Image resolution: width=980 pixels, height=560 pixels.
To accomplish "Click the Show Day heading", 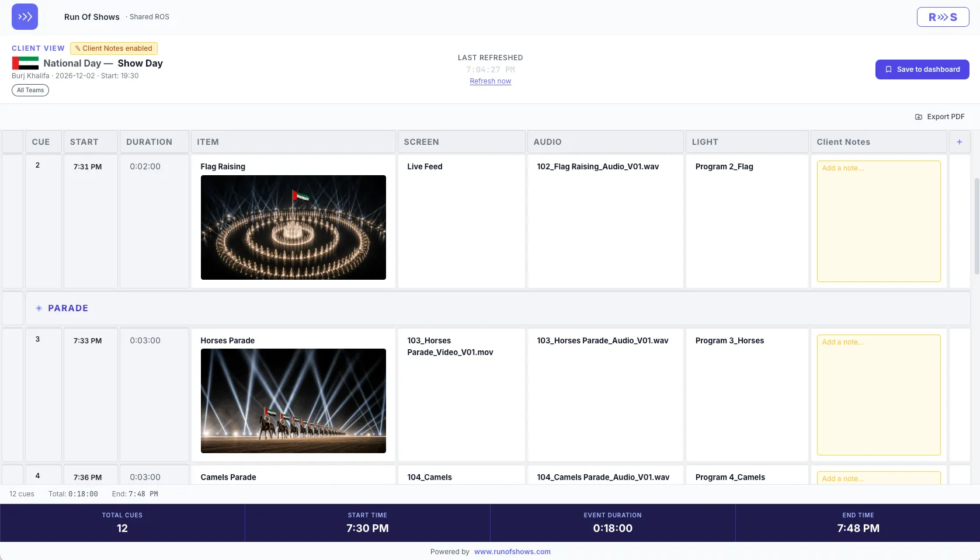I will 140,63.
